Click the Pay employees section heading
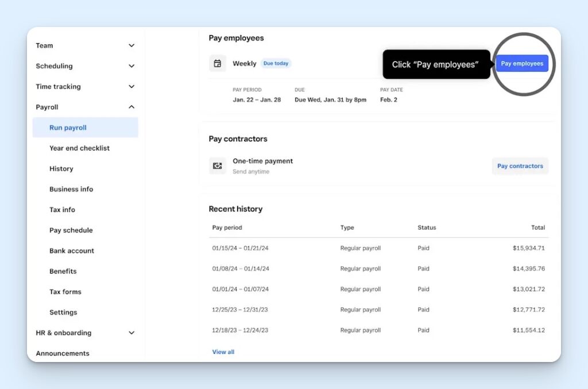 click(236, 38)
